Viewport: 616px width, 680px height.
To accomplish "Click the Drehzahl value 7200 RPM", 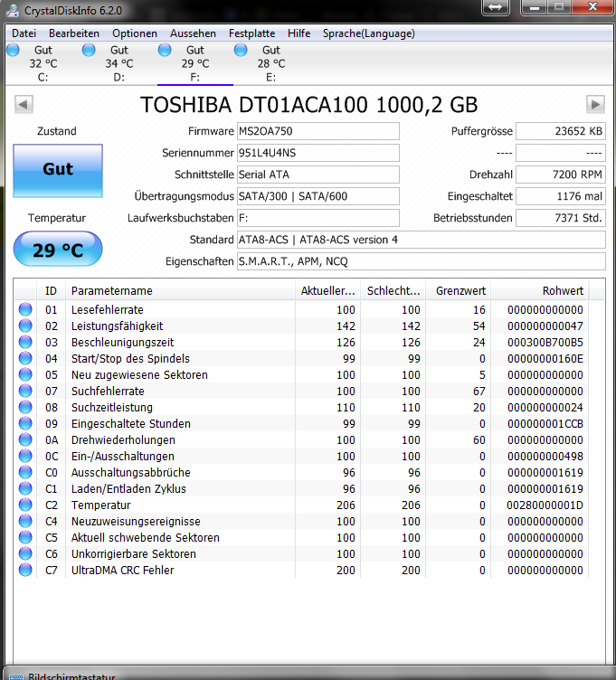I will [561, 175].
